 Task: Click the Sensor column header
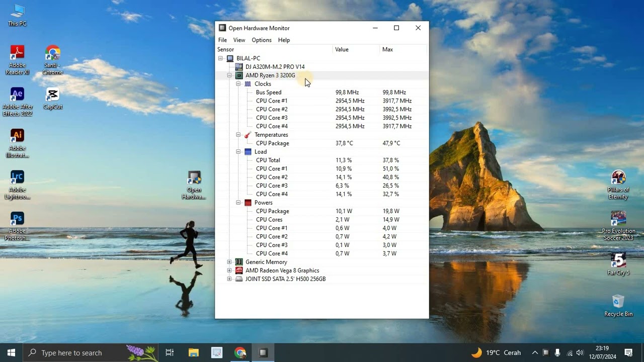274,49
